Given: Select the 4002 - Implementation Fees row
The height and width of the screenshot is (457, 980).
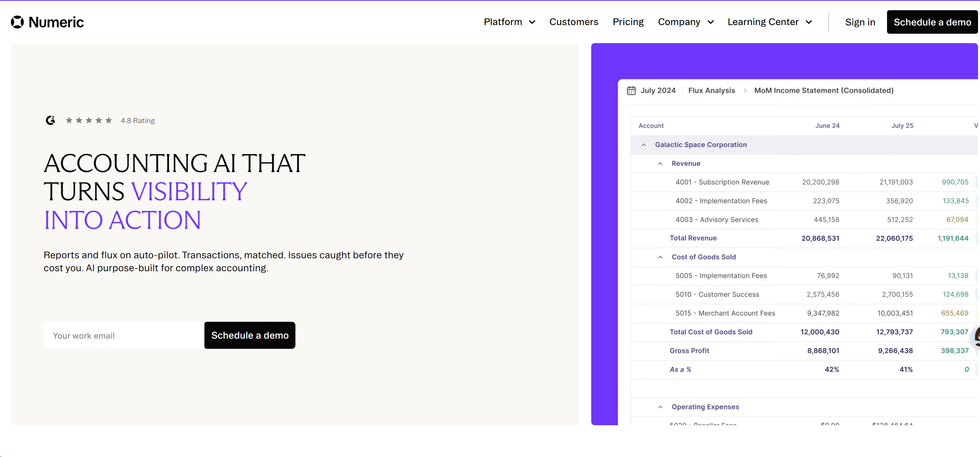Looking at the screenshot, I should coord(804,201).
